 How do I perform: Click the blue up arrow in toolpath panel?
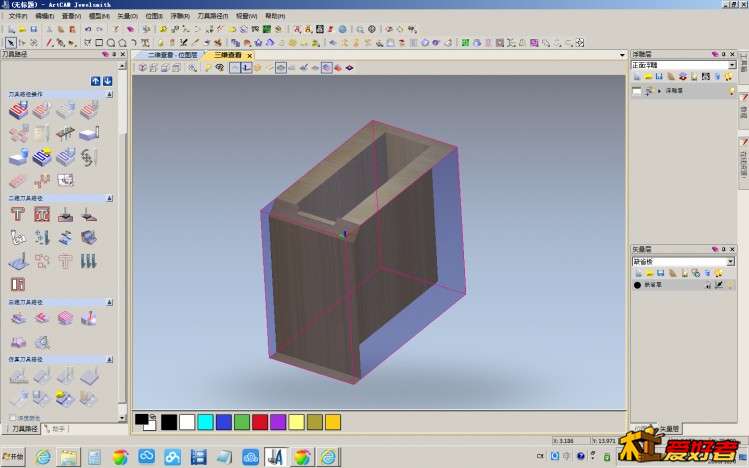96,80
